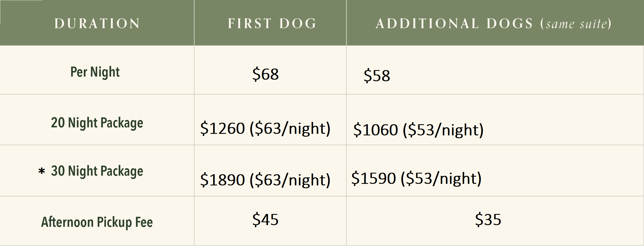The width and height of the screenshot is (644, 246).
Task: Click the $68 first dog price
Action: pos(266,74)
